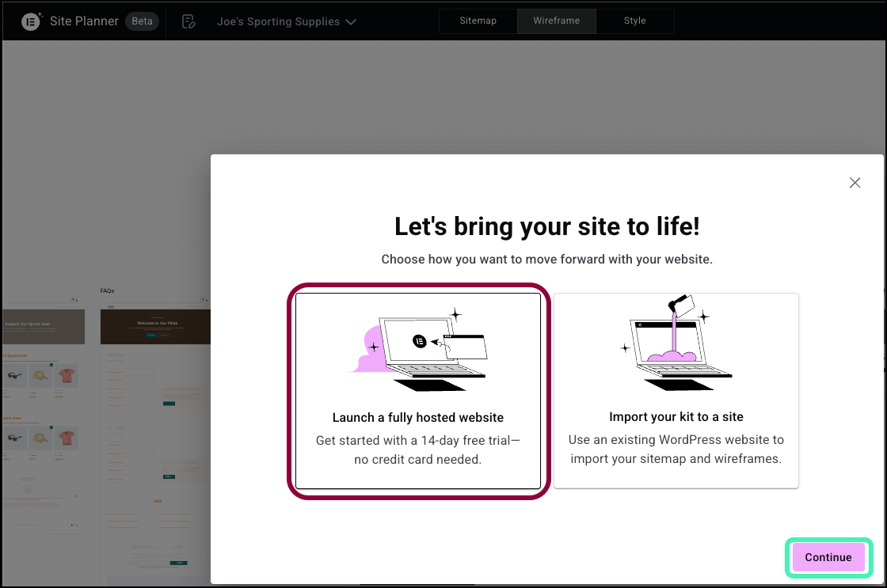Select the Import your kit to a site option

click(676, 391)
